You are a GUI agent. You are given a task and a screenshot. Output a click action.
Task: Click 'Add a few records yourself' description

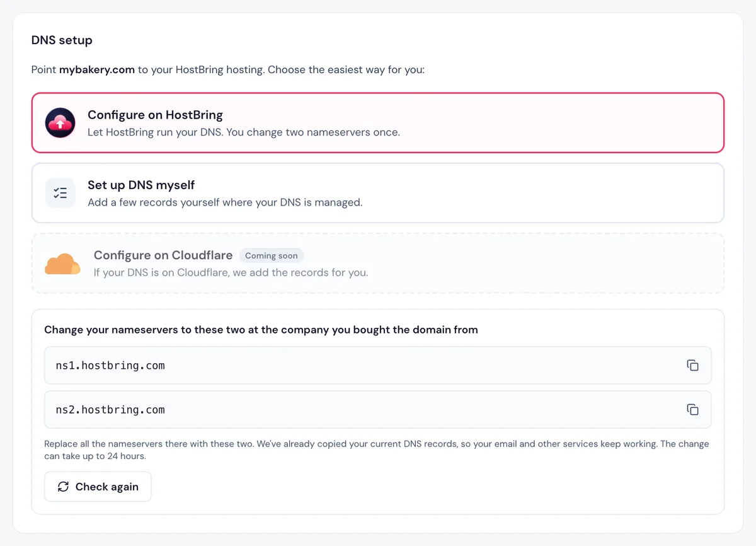tap(225, 202)
